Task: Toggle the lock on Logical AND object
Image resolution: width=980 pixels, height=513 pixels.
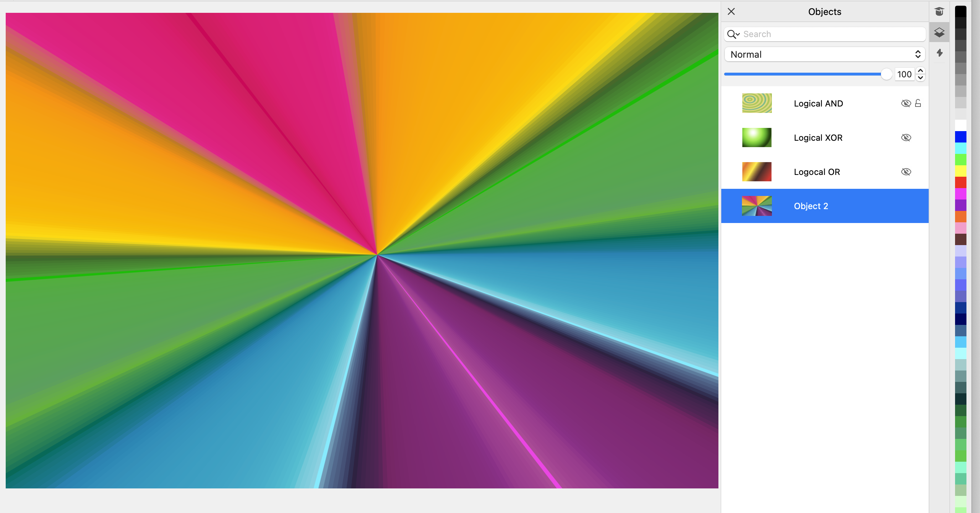Action: pos(918,103)
